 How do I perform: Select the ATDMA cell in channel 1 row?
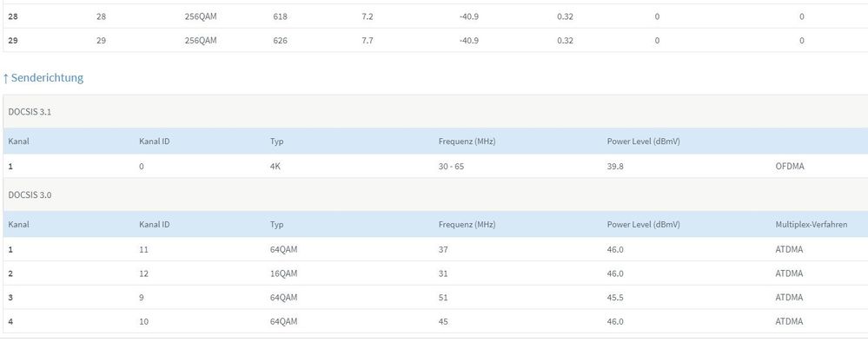[790, 249]
